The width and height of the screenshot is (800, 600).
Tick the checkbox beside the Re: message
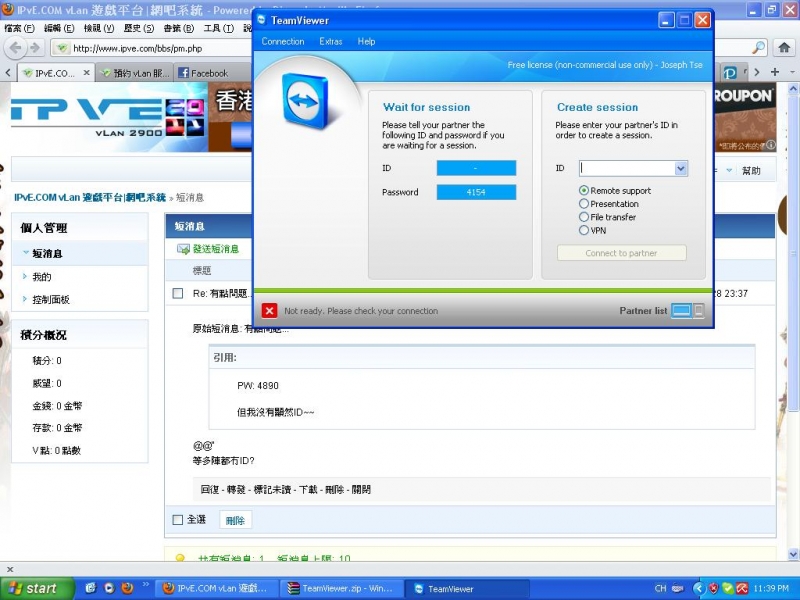tap(178, 293)
